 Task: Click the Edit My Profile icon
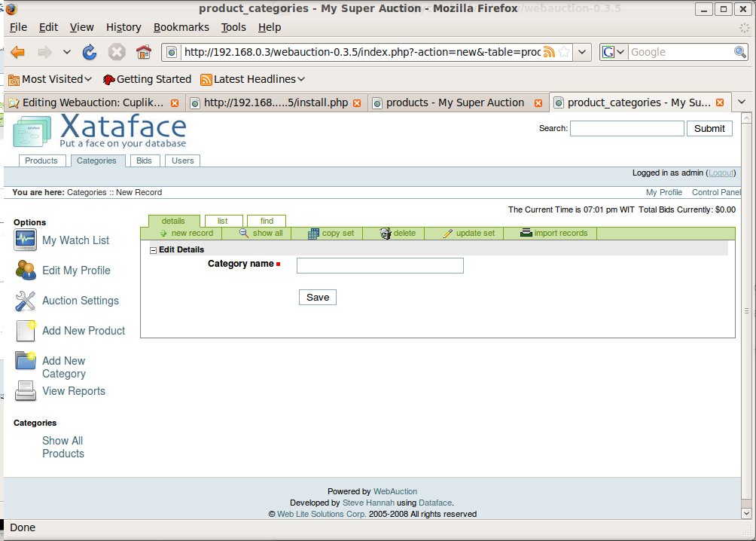25,270
